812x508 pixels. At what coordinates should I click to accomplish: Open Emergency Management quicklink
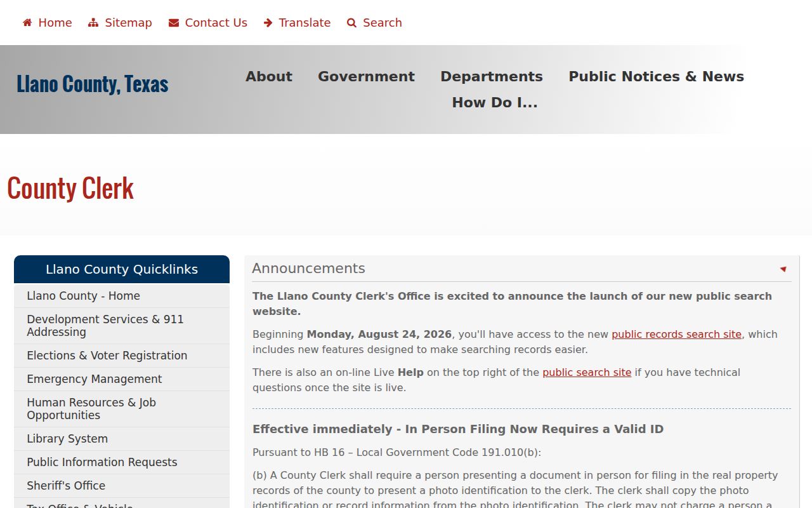coord(122,379)
